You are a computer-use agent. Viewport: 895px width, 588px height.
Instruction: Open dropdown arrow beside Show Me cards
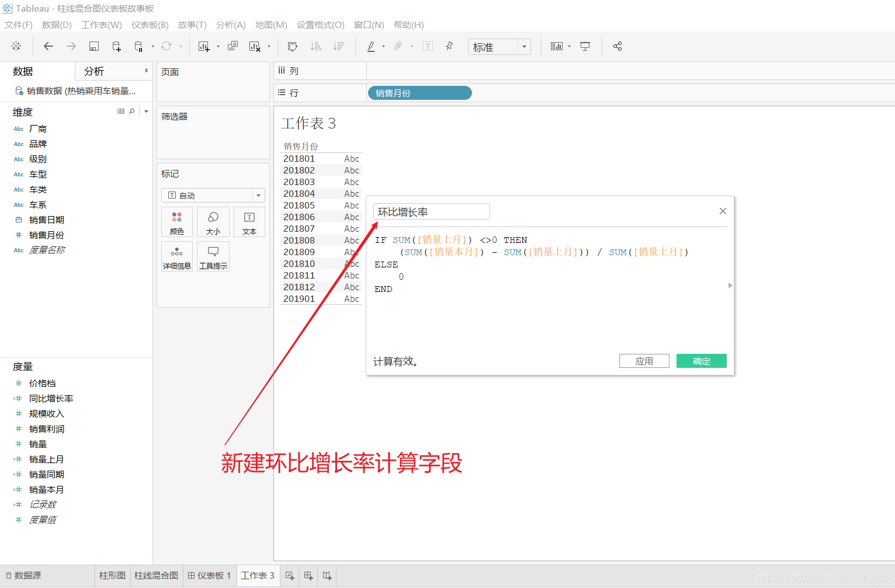pyautogui.click(x=570, y=47)
